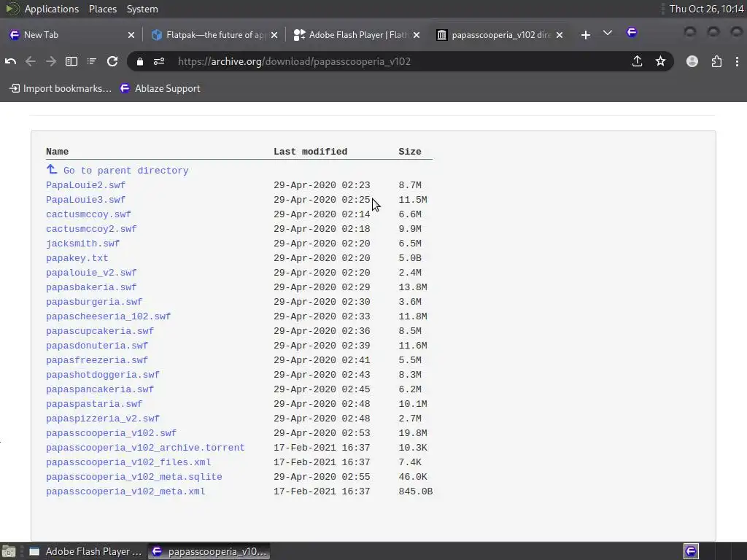Open papasscooperia_v102.swf link
747x560 pixels.
pyautogui.click(x=112, y=433)
